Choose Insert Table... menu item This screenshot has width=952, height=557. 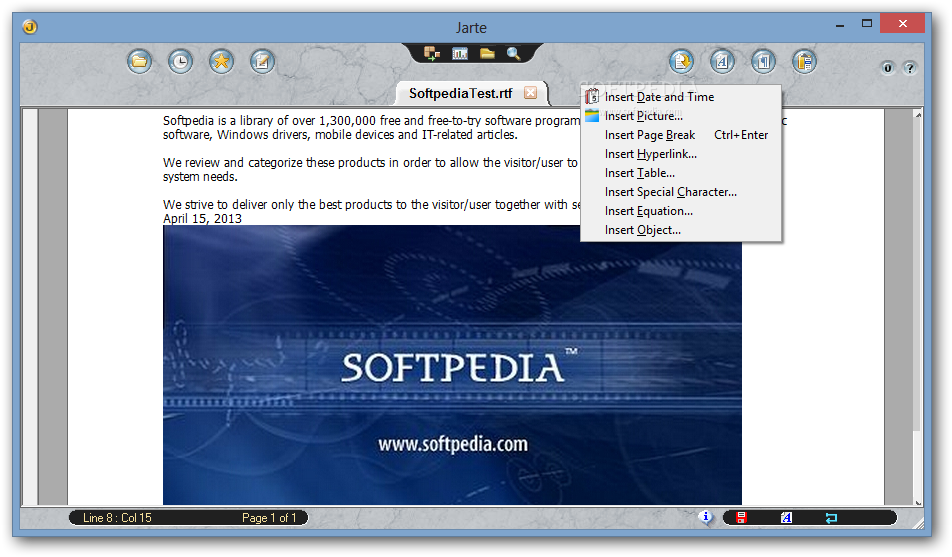click(681, 173)
